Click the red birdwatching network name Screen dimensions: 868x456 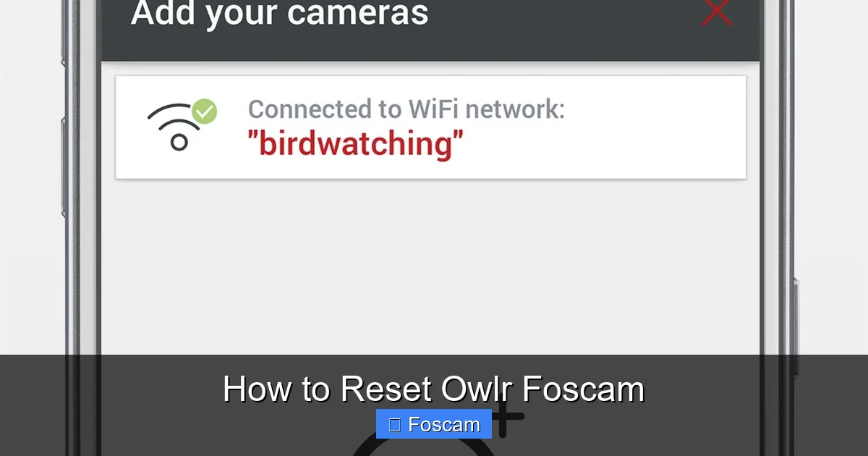pos(356,143)
